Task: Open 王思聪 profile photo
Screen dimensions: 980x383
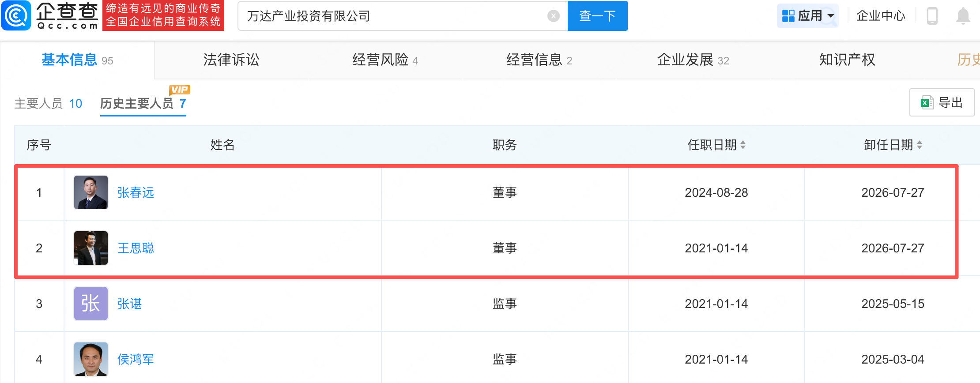Action: coord(91,248)
